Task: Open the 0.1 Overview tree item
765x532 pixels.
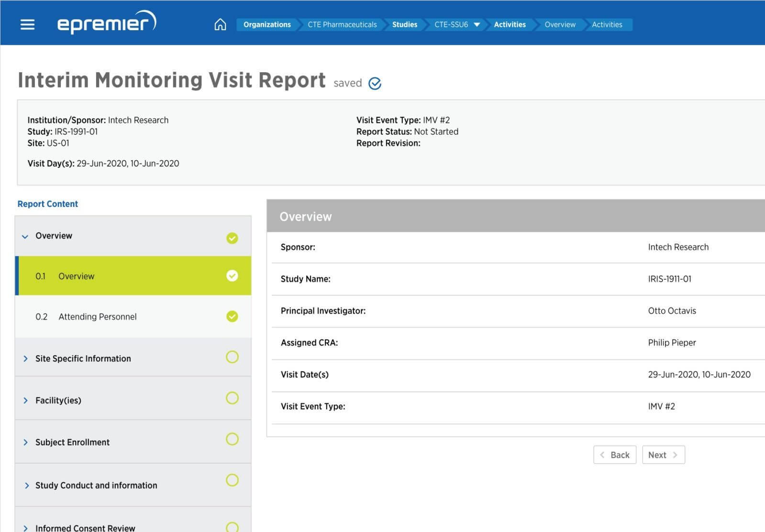Action: click(133, 276)
